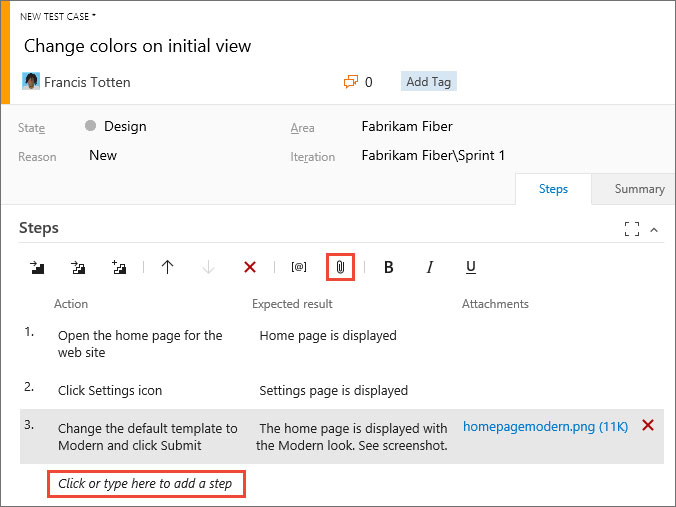
Task: Add attachment with paperclip icon
Action: coord(340,267)
